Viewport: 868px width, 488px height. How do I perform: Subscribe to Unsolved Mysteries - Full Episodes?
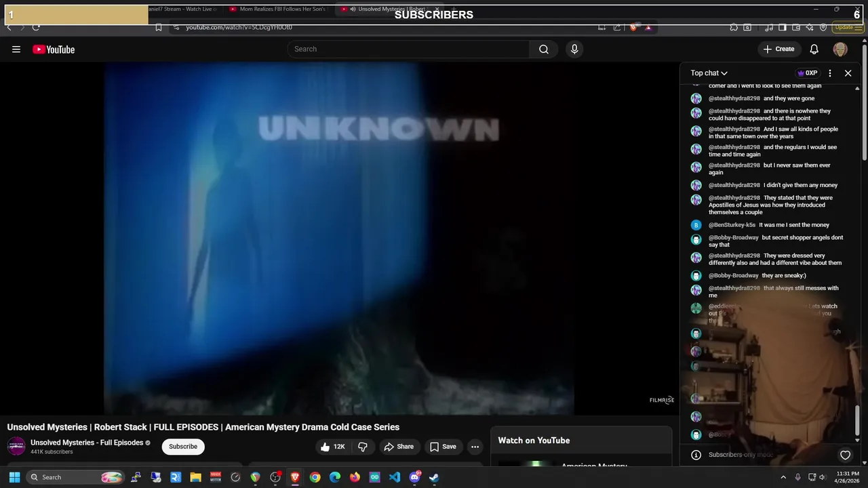(183, 447)
